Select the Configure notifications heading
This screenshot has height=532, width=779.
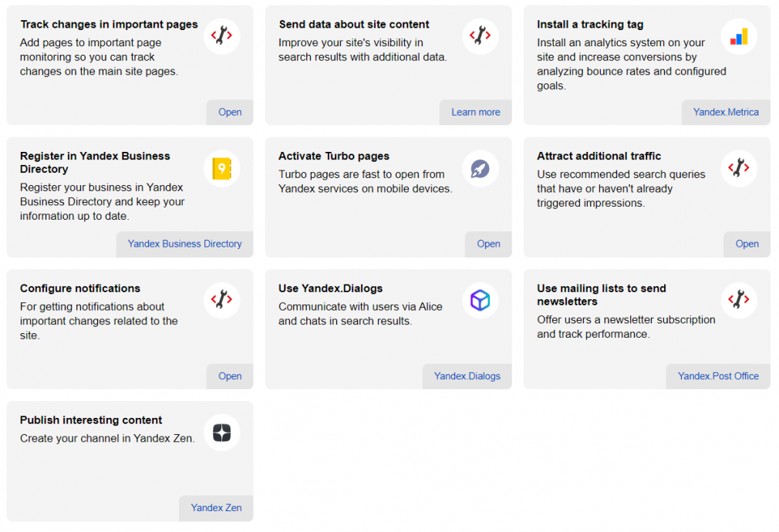[x=80, y=288]
